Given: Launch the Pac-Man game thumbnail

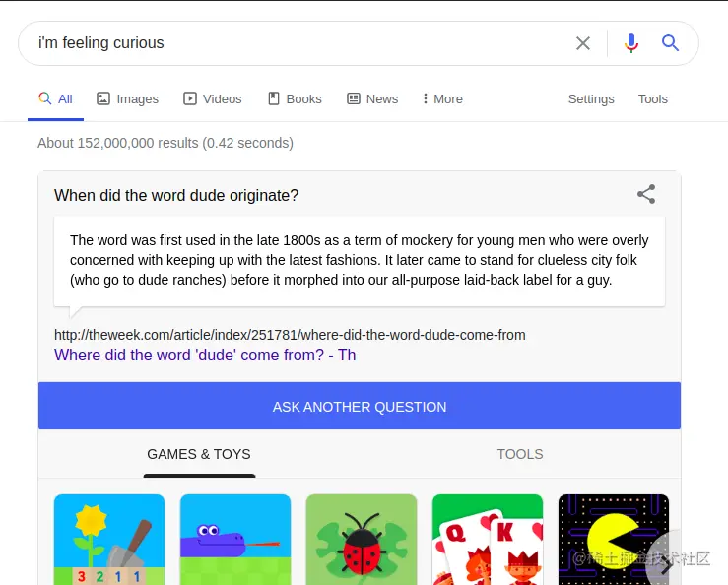Looking at the screenshot, I should pos(614,540).
